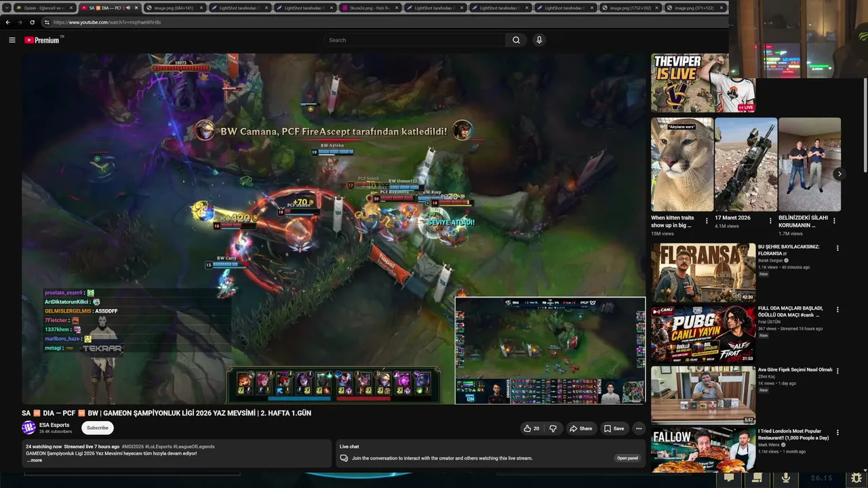Open the 'BELİNİZDEKİ SİLAHI KORUMANIN' short
The image size is (868, 488).
[810, 165]
